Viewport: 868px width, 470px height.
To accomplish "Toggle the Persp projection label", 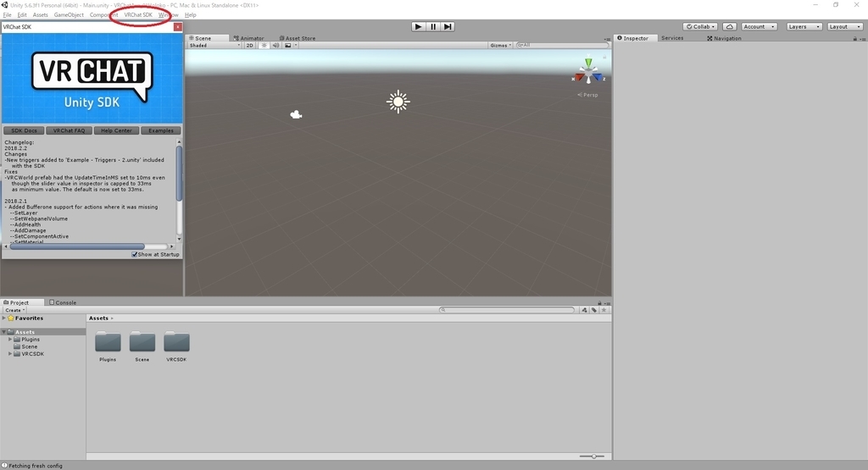I will tap(588, 95).
